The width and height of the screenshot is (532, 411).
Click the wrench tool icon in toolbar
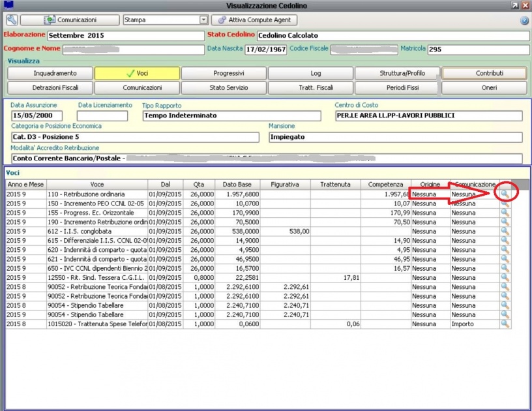pos(12,20)
